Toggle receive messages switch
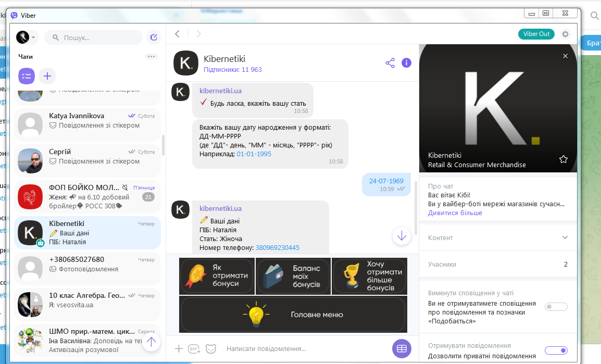The height and width of the screenshot is (364, 601). pyautogui.click(x=556, y=350)
